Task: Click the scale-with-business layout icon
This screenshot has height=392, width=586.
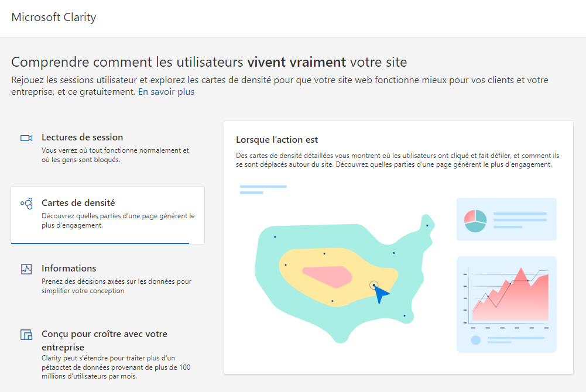Action: point(26,335)
